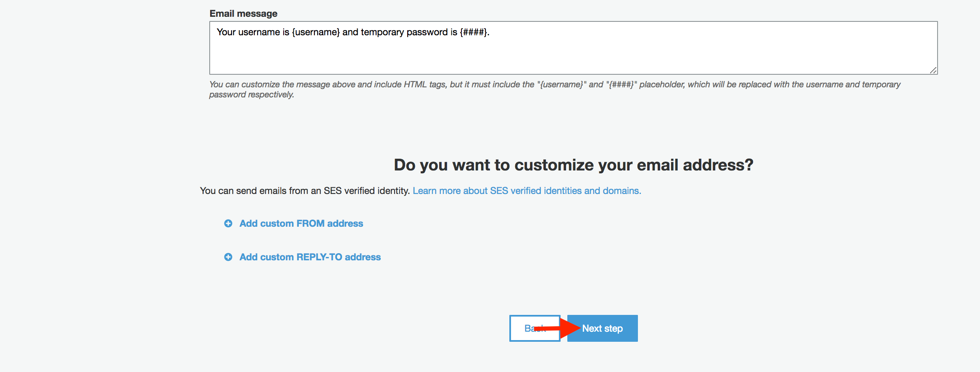This screenshot has width=980, height=372.
Task: Click the plus icon beside Add custom REPLY-TO address
Action: coord(228,257)
